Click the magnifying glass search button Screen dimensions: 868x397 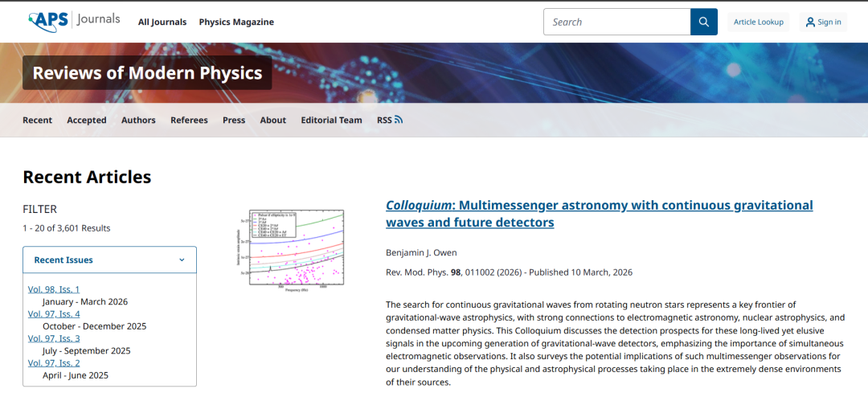coord(703,22)
